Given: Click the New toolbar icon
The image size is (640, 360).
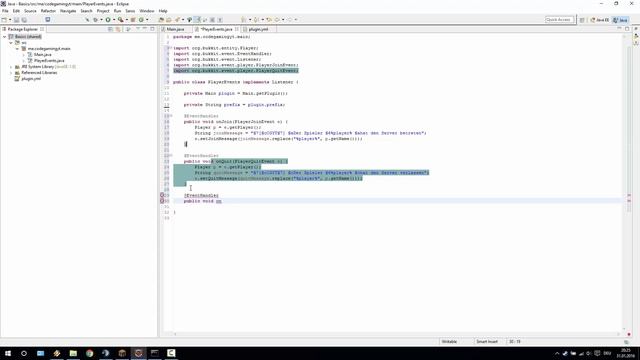Looking at the screenshot, I should click(x=4, y=20).
